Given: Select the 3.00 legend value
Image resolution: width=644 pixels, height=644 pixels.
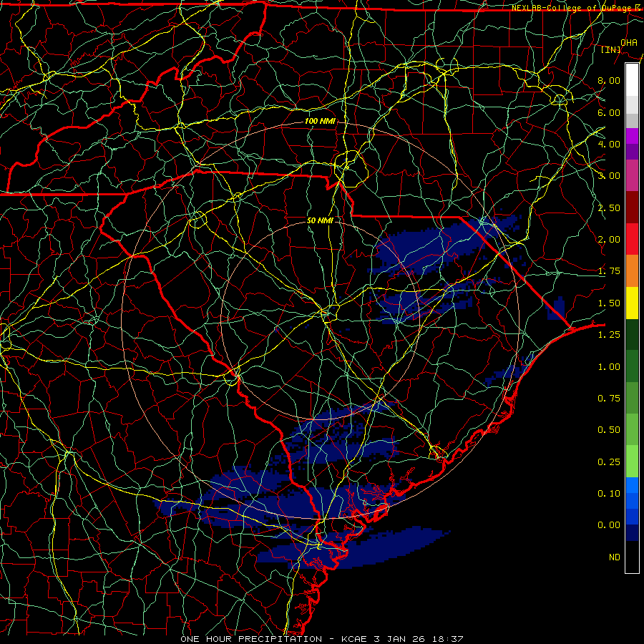Looking at the screenshot, I should click(x=609, y=176).
